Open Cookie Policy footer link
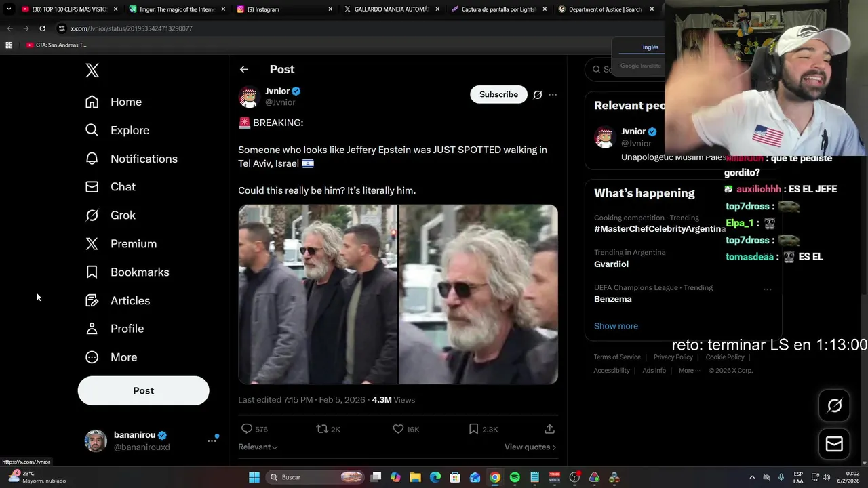This screenshot has width=868, height=488. tap(725, 357)
